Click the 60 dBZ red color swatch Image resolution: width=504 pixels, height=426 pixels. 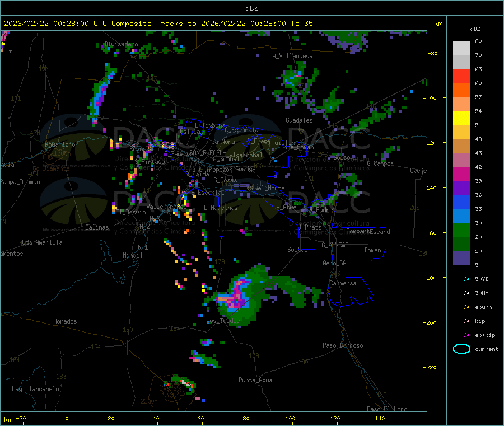(461, 76)
